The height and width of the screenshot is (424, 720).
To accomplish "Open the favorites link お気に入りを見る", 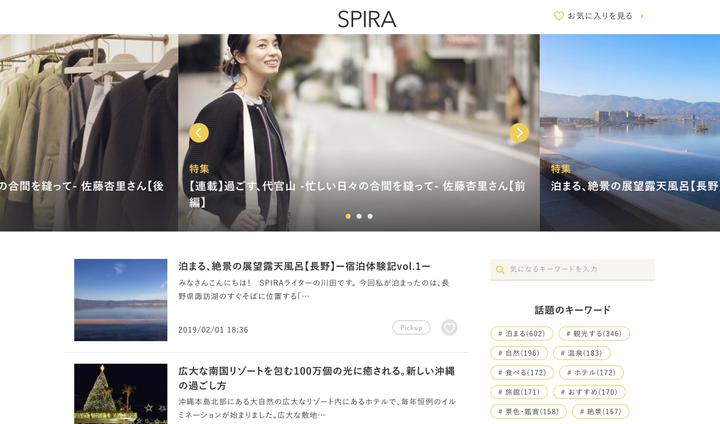I will point(599,16).
